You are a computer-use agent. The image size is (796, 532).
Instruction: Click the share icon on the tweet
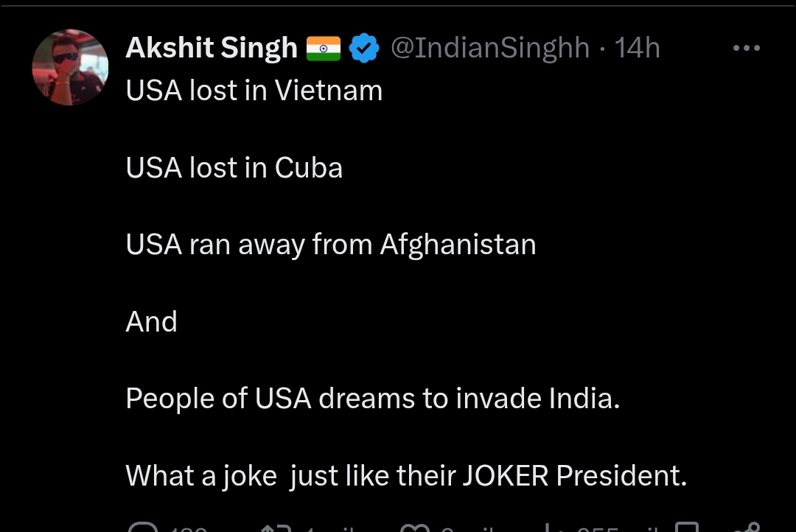coord(748,528)
